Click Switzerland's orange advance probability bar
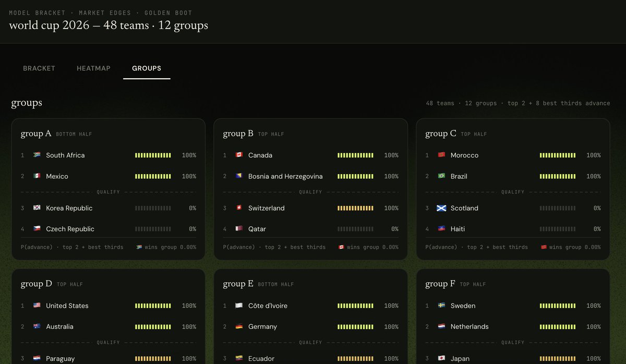The height and width of the screenshot is (364, 626). click(355, 208)
